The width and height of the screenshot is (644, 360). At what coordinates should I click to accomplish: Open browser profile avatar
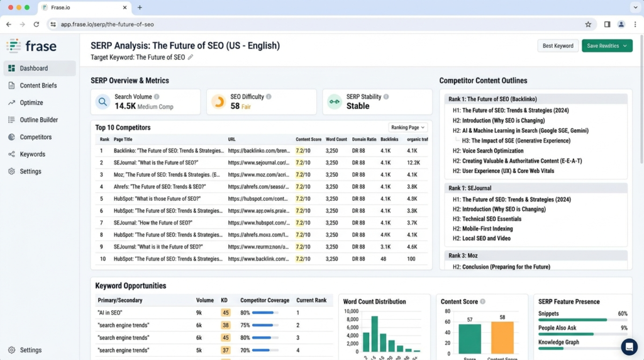click(x=621, y=25)
